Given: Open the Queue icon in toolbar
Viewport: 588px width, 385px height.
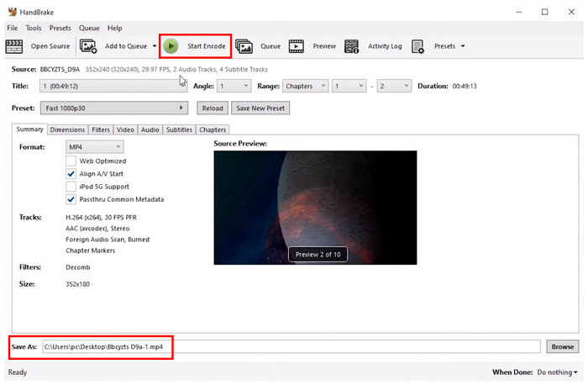Looking at the screenshot, I should click(244, 46).
